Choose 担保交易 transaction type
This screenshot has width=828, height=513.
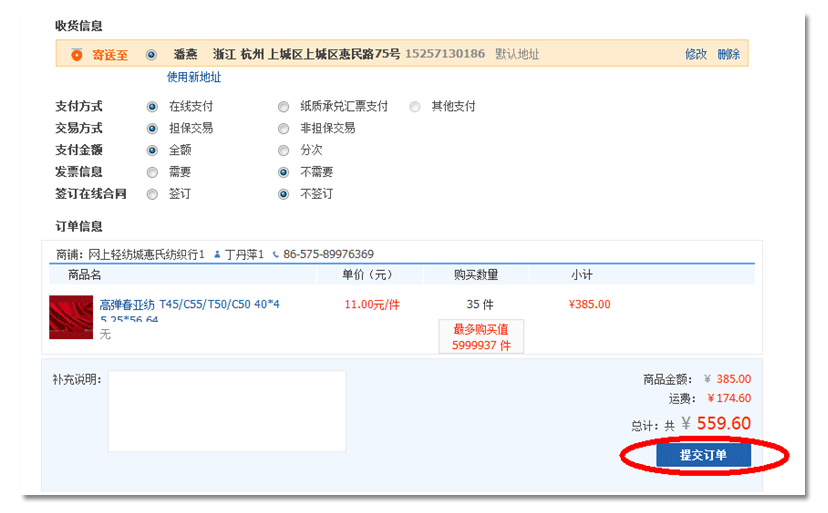pos(152,128)
